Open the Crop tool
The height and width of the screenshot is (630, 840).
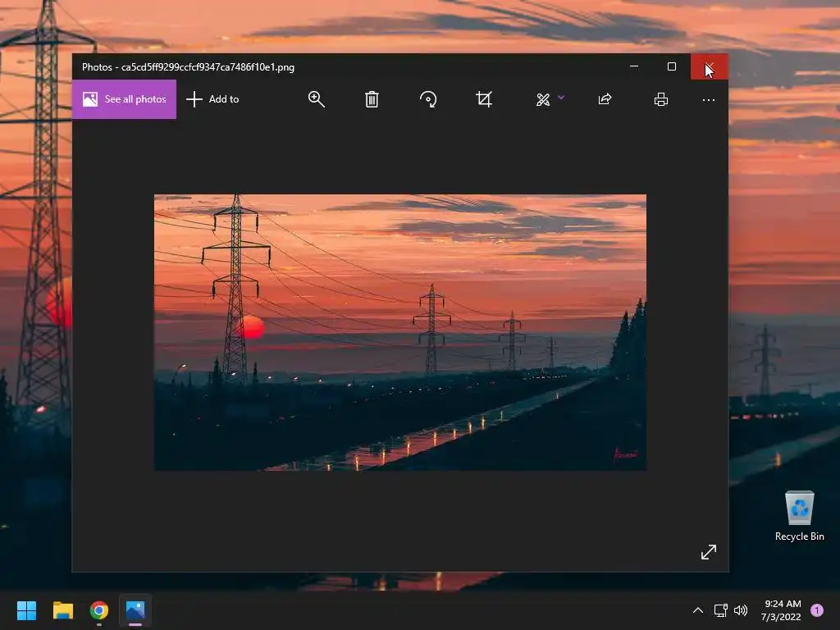pos(484,99)
